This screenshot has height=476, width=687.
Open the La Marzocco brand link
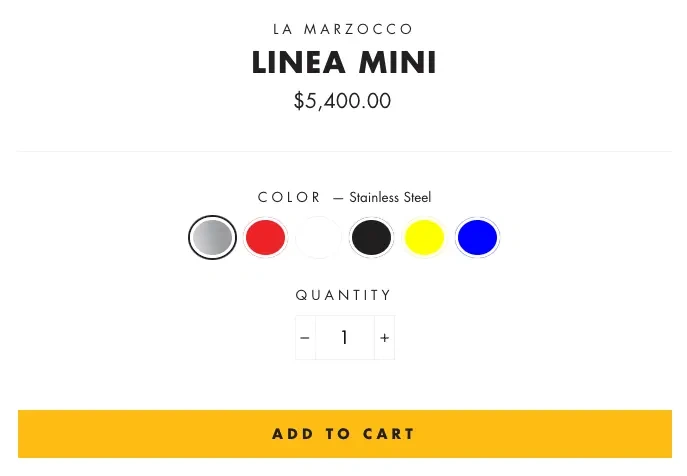(344, 29)
